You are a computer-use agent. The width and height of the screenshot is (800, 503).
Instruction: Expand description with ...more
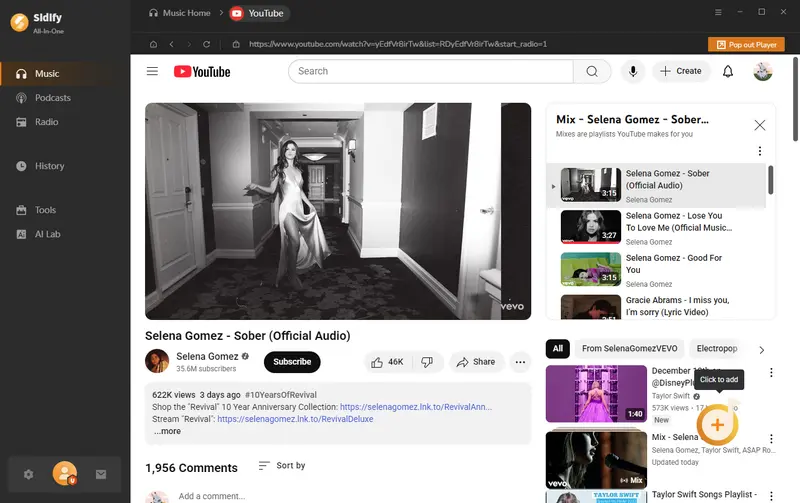click(166, 431)
